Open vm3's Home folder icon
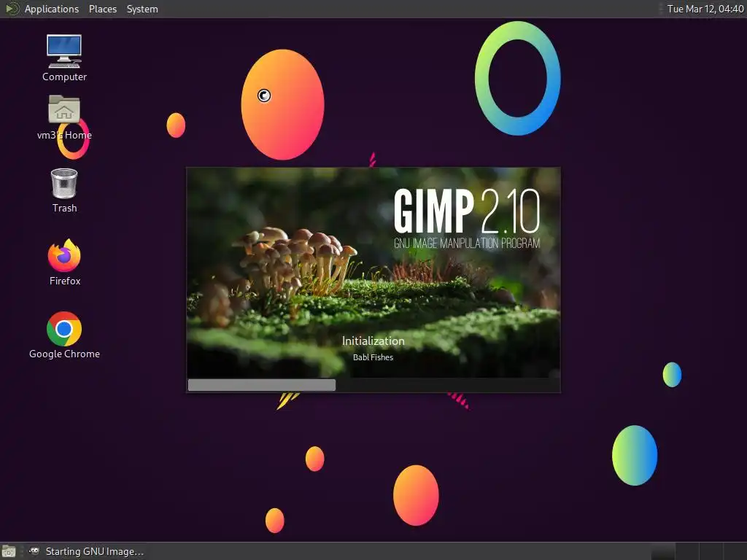The image size is (747, 560). pos(64,109)
